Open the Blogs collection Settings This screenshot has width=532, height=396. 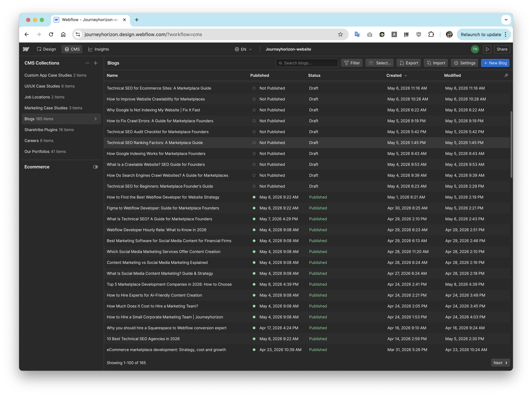pyautogui.click(x=464, y=63)
